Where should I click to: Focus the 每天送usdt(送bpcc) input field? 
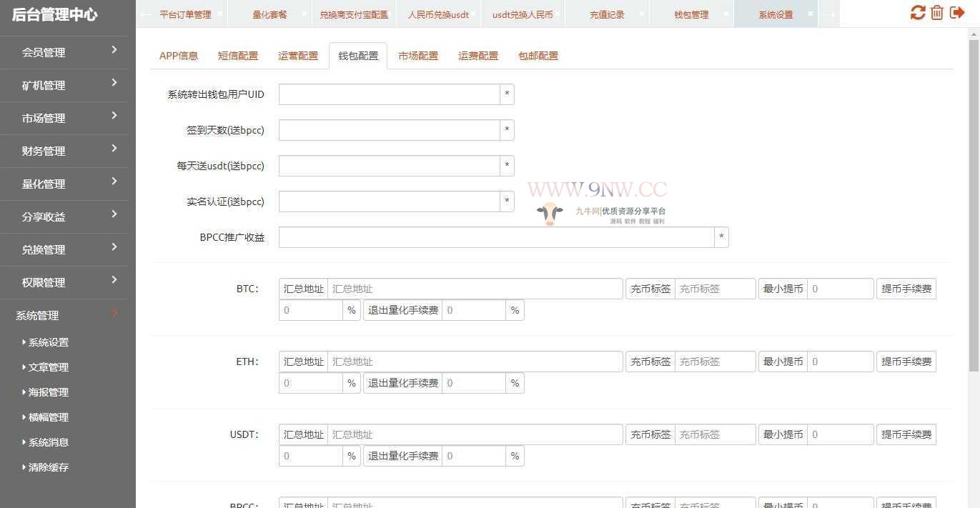[x=389, y=166]
